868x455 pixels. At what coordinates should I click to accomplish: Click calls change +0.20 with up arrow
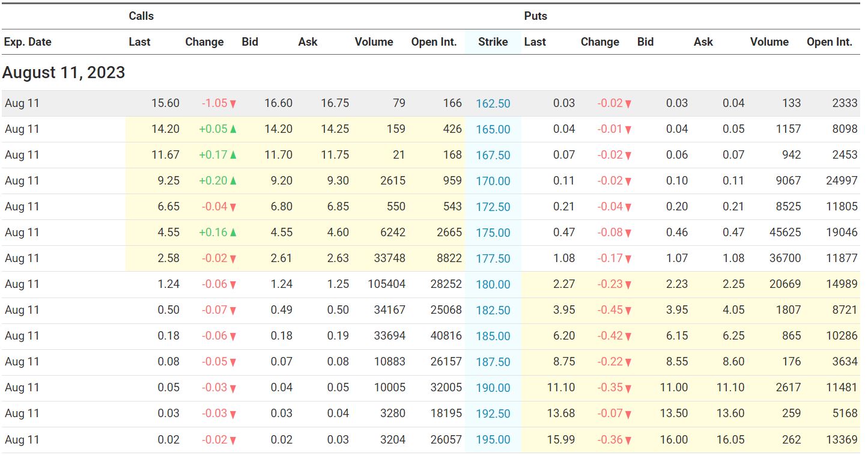pyautogui.click(x=218, y=181)
